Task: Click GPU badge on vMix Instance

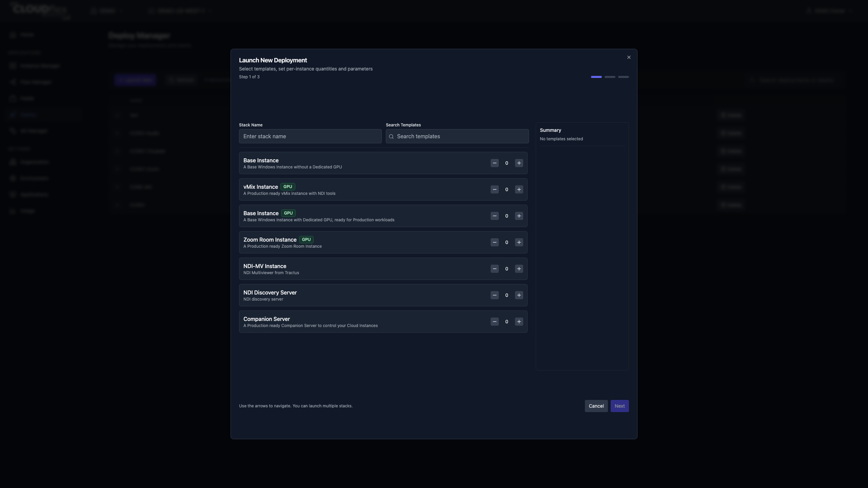Action: pyautogui.click(x=288, y=187)
